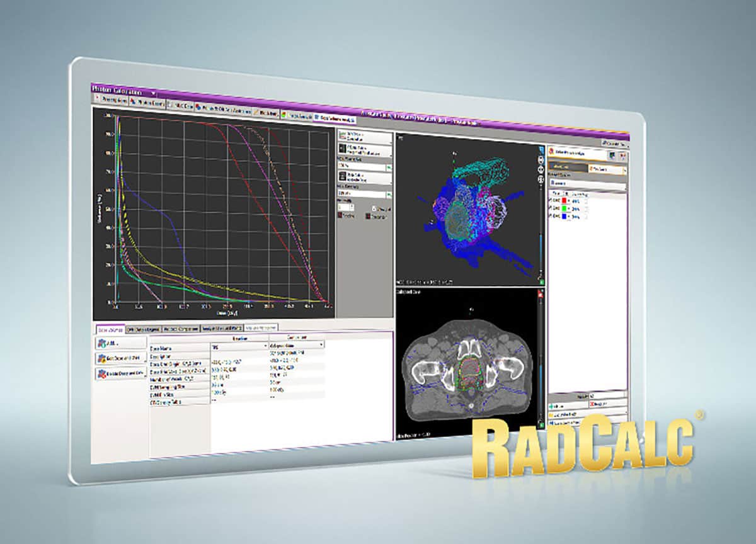Open the Baseline TPS dropdown in the dose table
Image resolution: width=756 pixels, height=544 pixels.
pos(239,346)
